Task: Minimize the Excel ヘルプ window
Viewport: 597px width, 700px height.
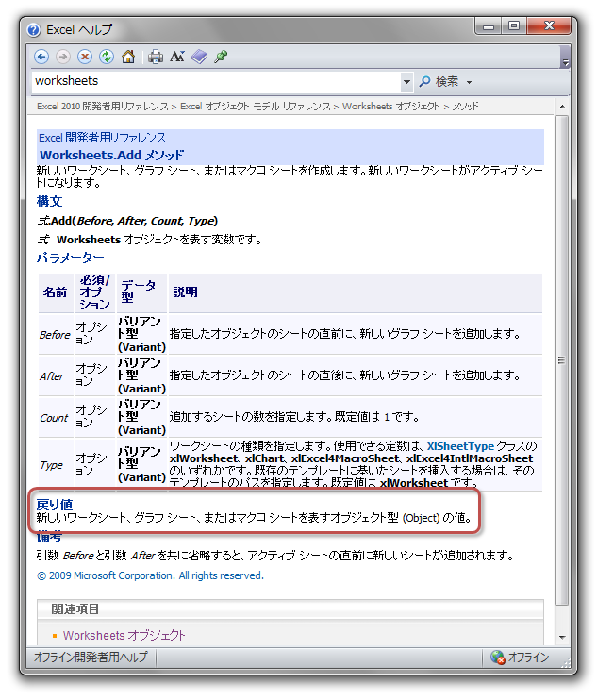Action: click(489, 26)
